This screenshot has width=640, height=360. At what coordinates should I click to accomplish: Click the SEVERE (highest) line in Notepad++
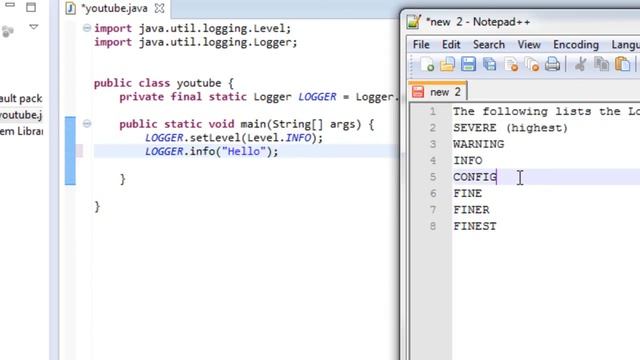[x=510, y=128]
